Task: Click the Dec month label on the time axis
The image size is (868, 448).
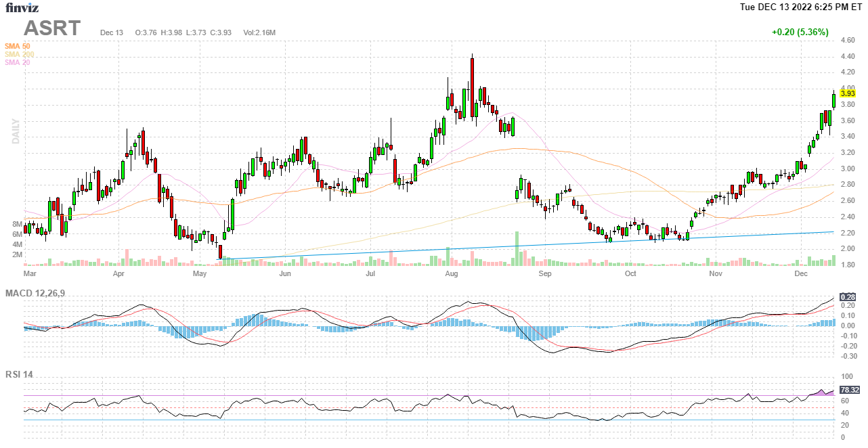Action: [x=802, y=274]
